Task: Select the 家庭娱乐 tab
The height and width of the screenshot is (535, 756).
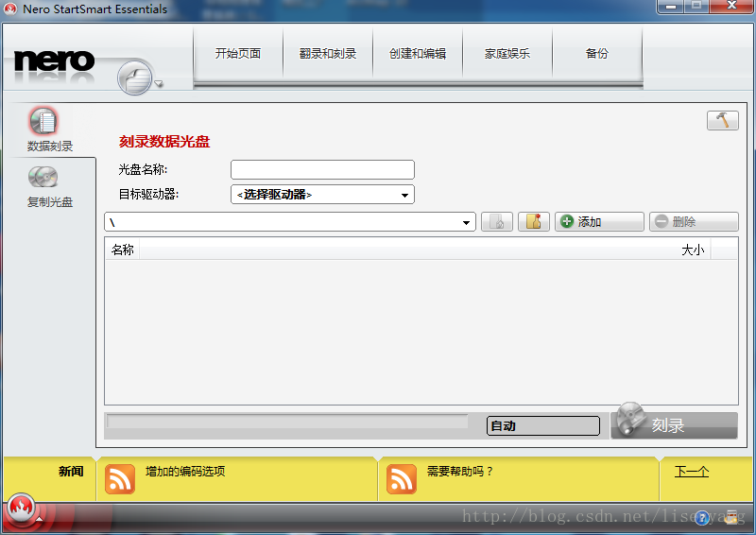Action: click(507, 53)
